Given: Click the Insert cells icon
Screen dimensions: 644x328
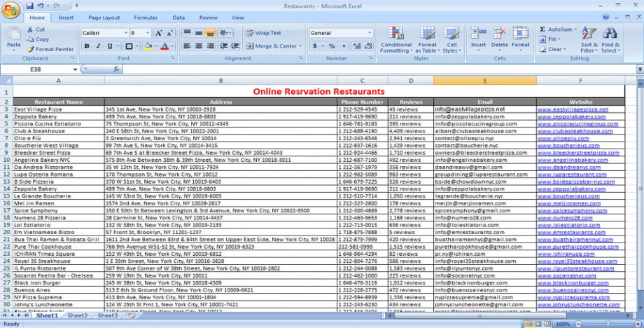Looking at the screenshot, I should [x=478, y=34].
